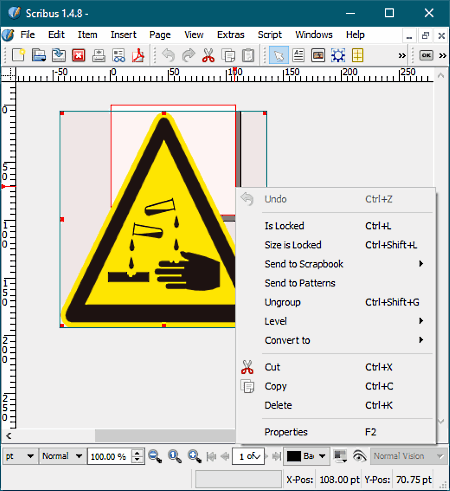Screen dimensions: 450x491
Task: Click the Preflight Verifier icon
Action: click(x=118, y=55)
